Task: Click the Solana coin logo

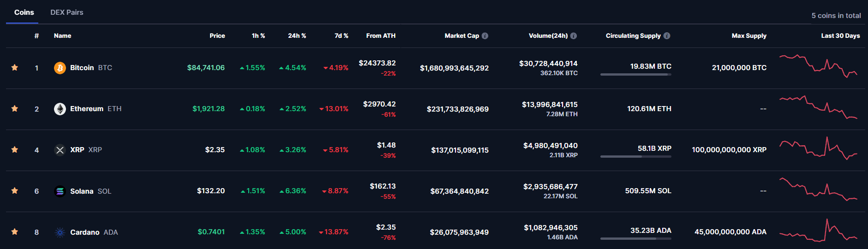Action: point(60,191)
